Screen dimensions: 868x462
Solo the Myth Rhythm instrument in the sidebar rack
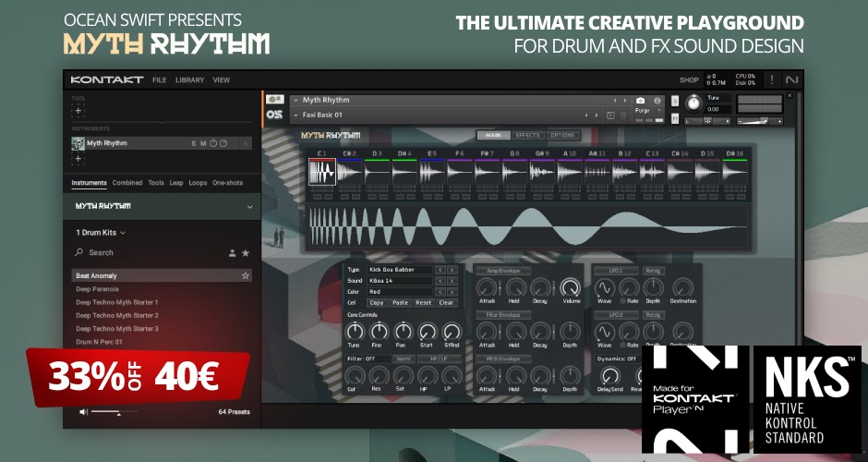[x=194, y=143]
